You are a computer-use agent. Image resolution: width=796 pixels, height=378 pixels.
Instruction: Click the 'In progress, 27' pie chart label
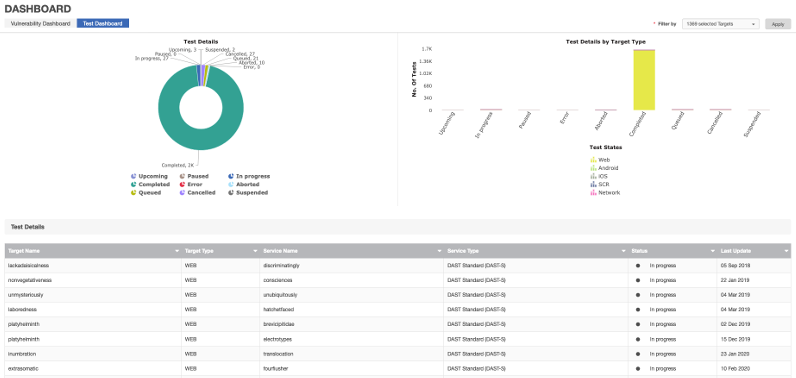coord(151,58)
